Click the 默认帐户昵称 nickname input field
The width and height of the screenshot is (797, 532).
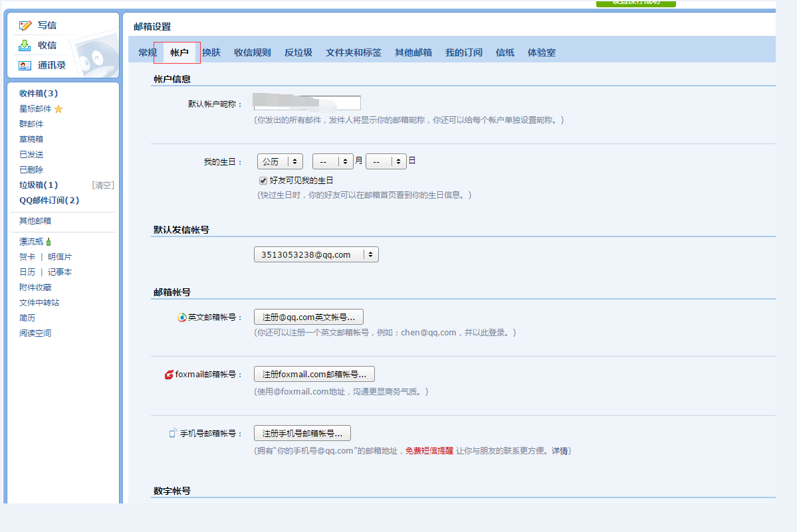point(307,103)
